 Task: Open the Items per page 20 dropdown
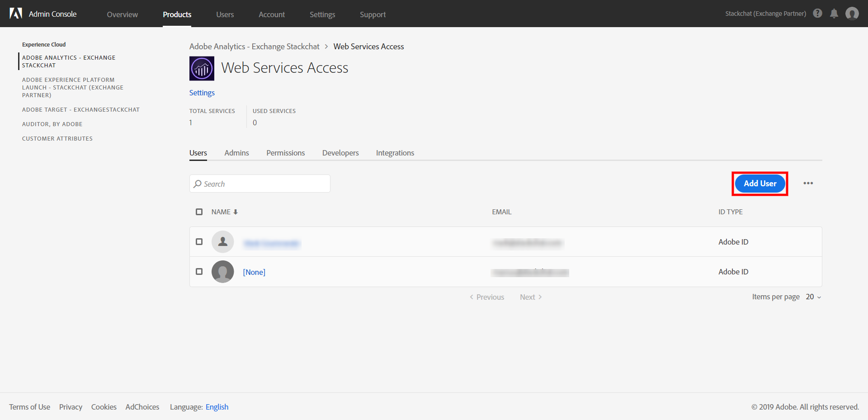(813, 297)
